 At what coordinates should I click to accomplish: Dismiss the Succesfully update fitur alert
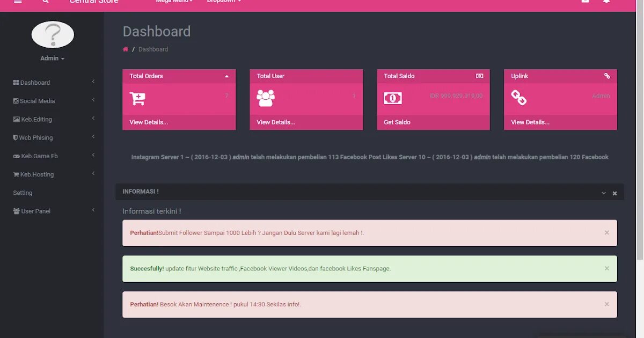click(x=607, y=268)
